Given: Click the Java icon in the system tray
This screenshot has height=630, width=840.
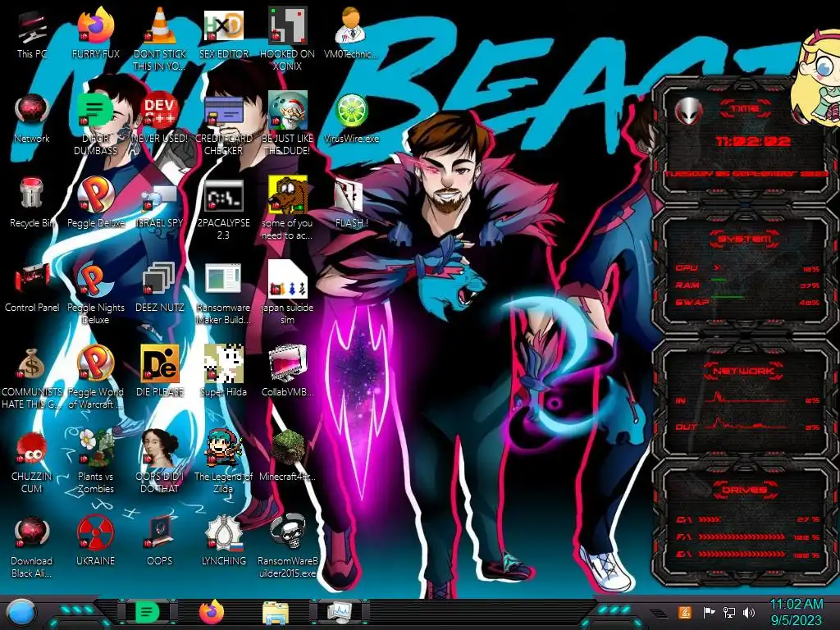Looking at the screenshot, I should point(684,612).
